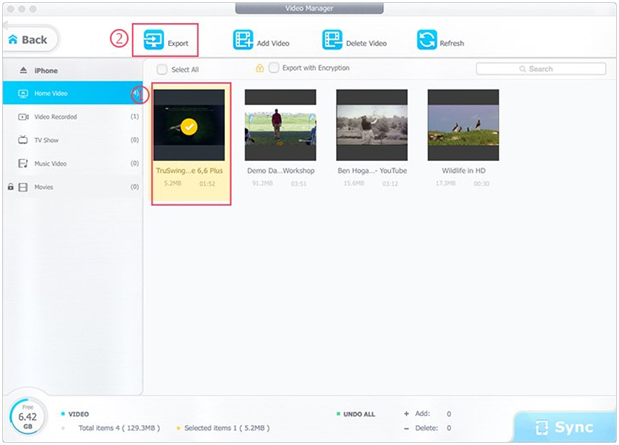Viewport: 619px width, 445px height.
Task: Click the VIDEO legend label
Action: click(x=79, y=414)
